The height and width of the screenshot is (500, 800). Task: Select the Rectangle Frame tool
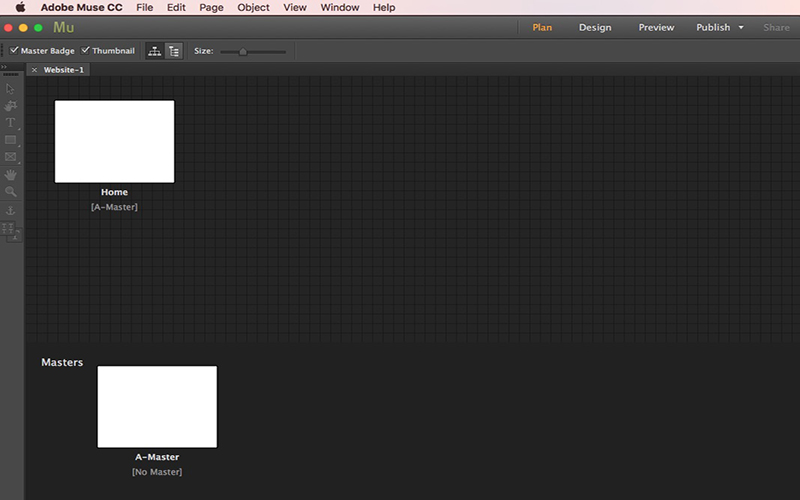[10, 157]
